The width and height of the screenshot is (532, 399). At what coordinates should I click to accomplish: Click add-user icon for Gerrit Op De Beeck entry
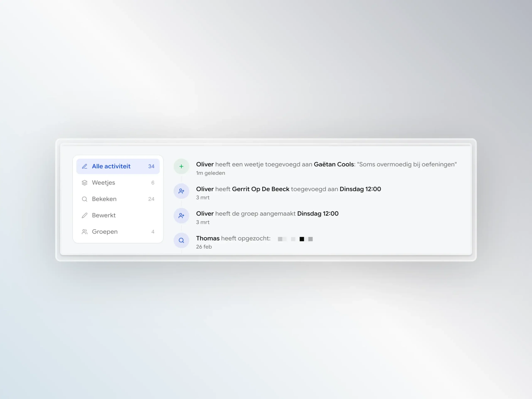pos(181,191)
